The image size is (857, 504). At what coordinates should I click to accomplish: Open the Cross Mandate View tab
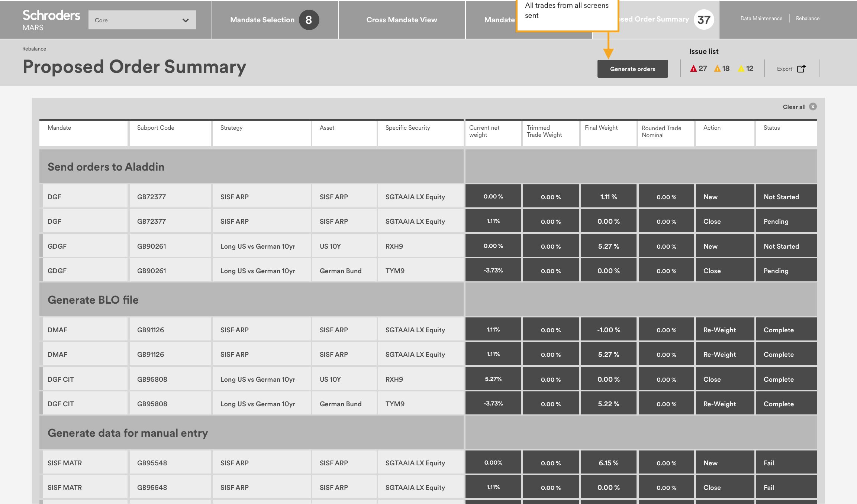tap(402, 20)
